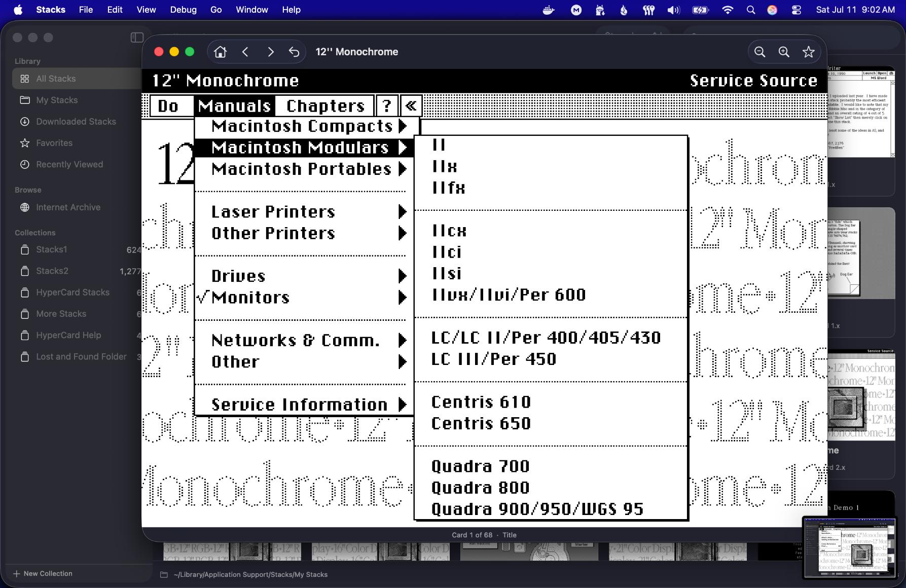Screen dimensions: 906x588
Task: Open the Stacks2 collection
Action: point(77,271)
